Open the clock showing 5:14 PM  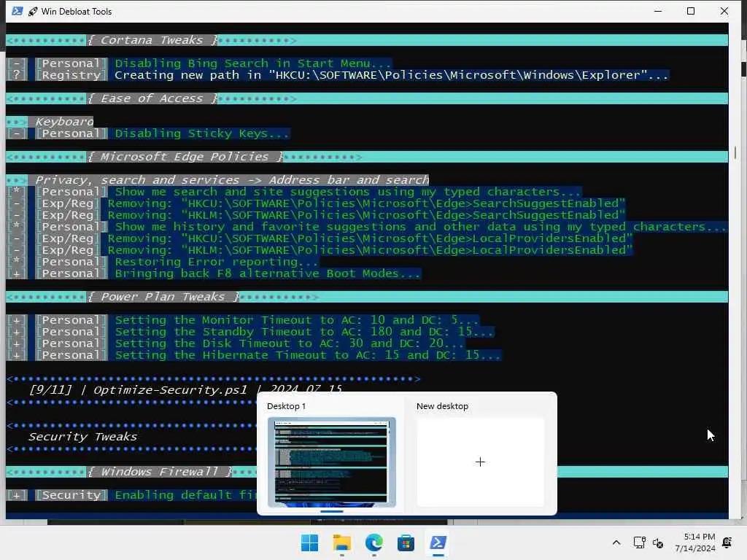click(695, 542)
